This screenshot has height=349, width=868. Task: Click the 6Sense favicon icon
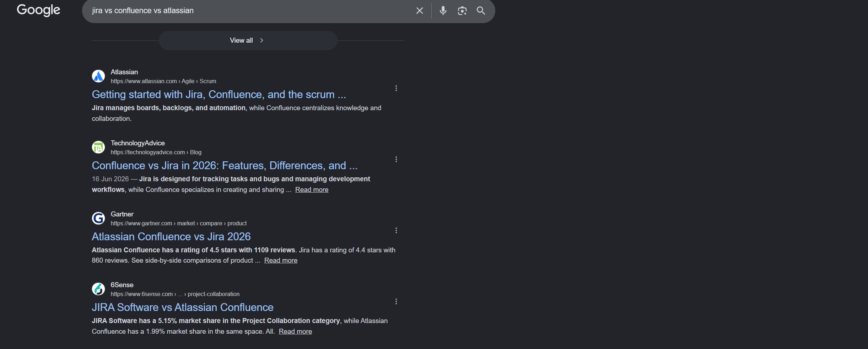coord(98,289)
